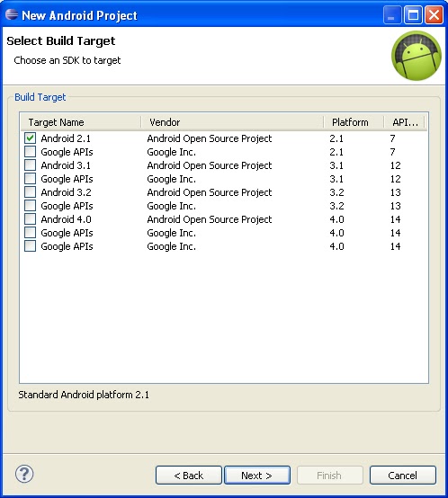
Task: Select the Android 2.1 target name text
Action: [66, 138]
